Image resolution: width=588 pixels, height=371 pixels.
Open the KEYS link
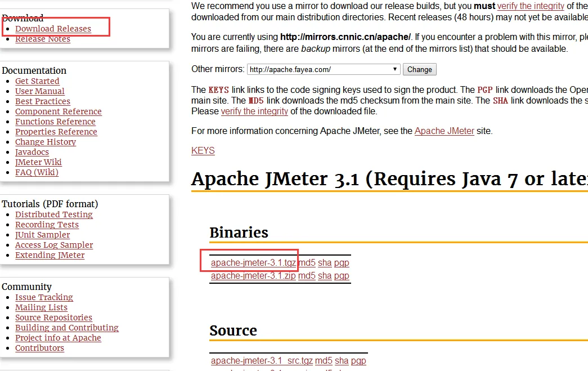coord(203,150)
